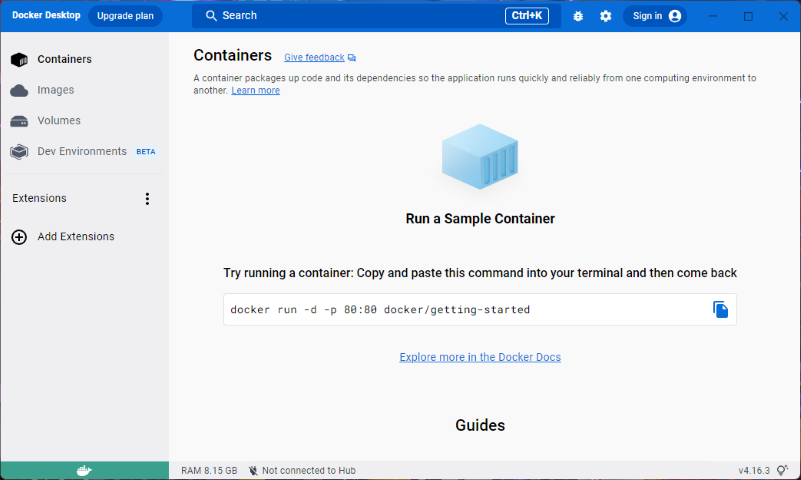The height and width of the screenshot is (480, 801).
Task: Open troubleshoot bug icon
Action: 578,16
